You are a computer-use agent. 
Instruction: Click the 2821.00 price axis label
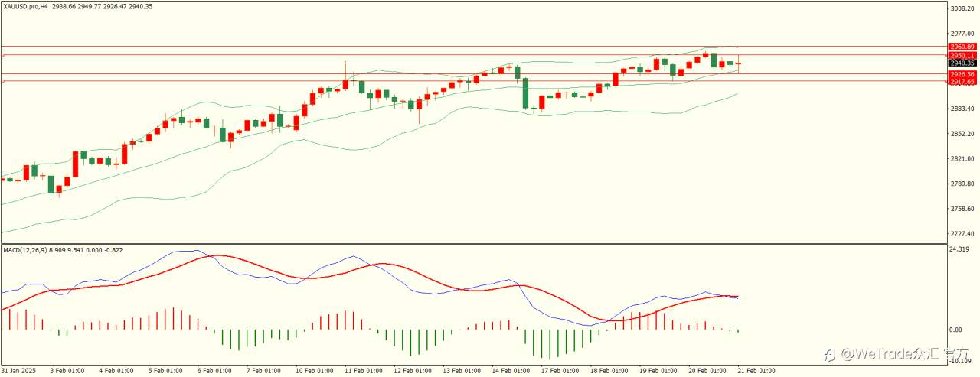coord(962,159)
